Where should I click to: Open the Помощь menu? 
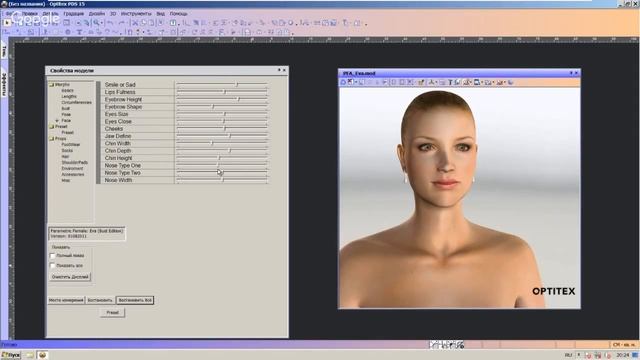pyautogui.click(x=178, y=13)
